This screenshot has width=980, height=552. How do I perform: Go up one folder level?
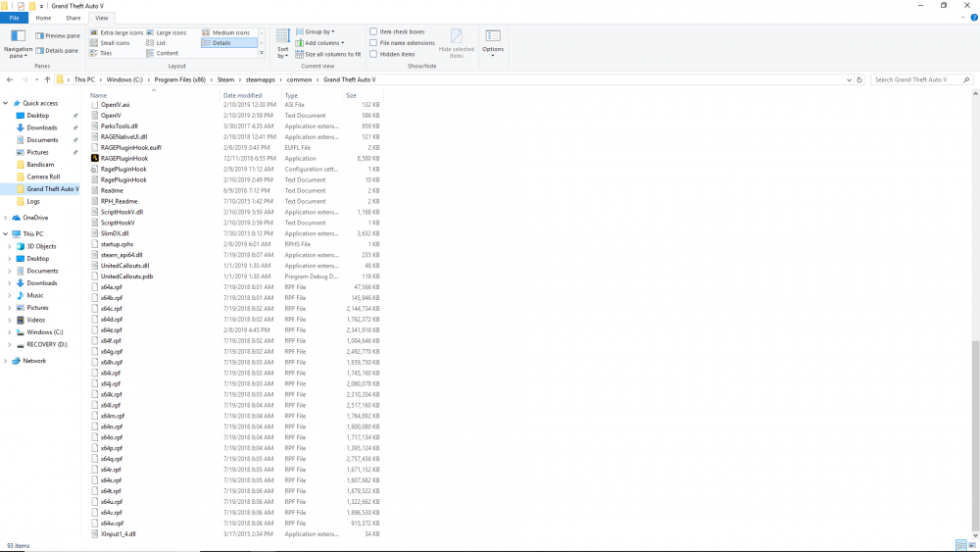pos(47,80)
